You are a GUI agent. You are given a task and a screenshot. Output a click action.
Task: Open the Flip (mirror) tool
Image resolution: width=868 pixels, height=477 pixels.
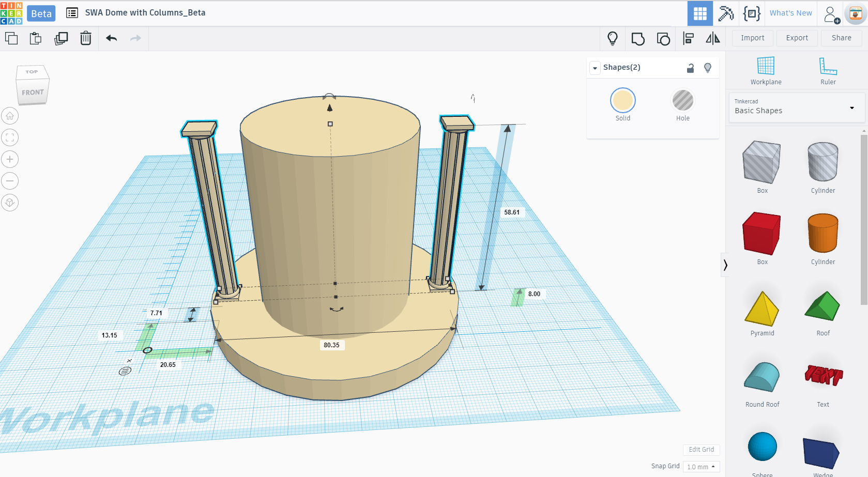coord(713,38)
